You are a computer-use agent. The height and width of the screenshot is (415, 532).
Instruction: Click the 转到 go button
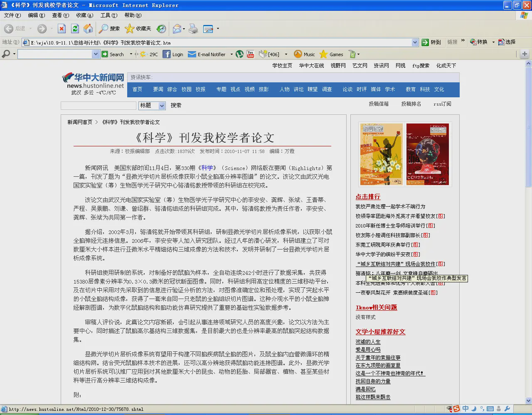pos(431,42)
